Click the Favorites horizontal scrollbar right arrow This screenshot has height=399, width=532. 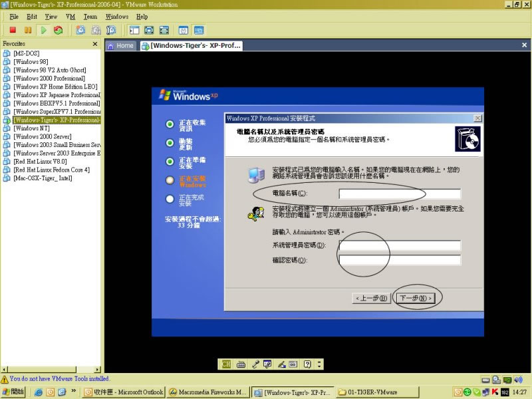(x=98, y=370)
